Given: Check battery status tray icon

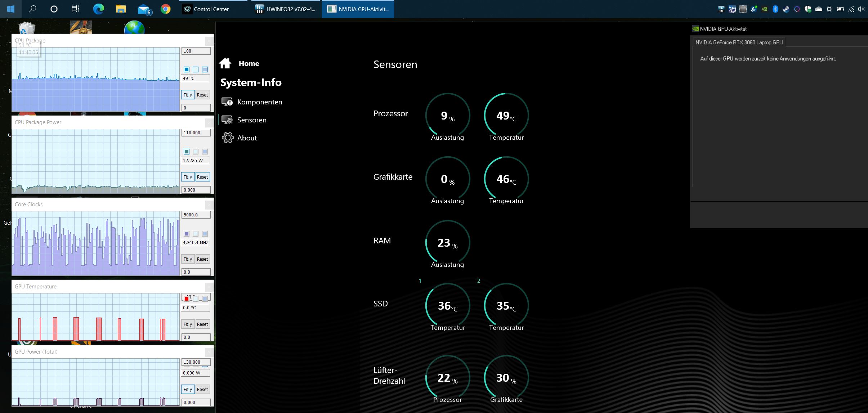Looking at the screenshot, I should pyautogui.click(x=840, y=9).
